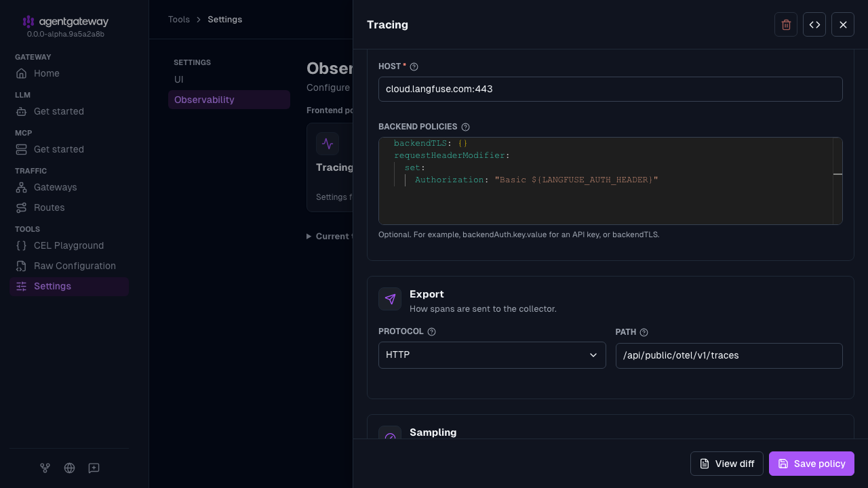This screenshot has height=488, width=868.
Task: Select Observability settings tab
Action: 229,100
